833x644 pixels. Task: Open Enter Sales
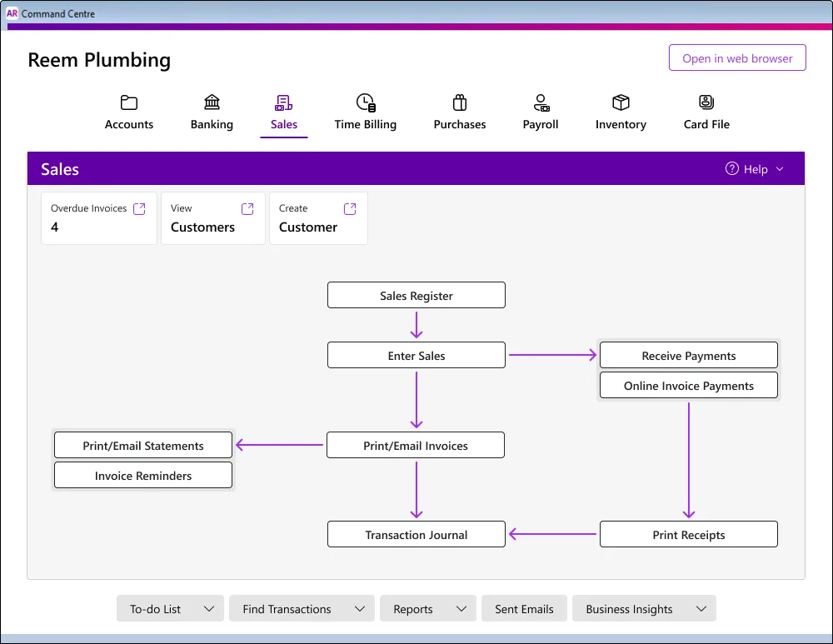(416, 356)
